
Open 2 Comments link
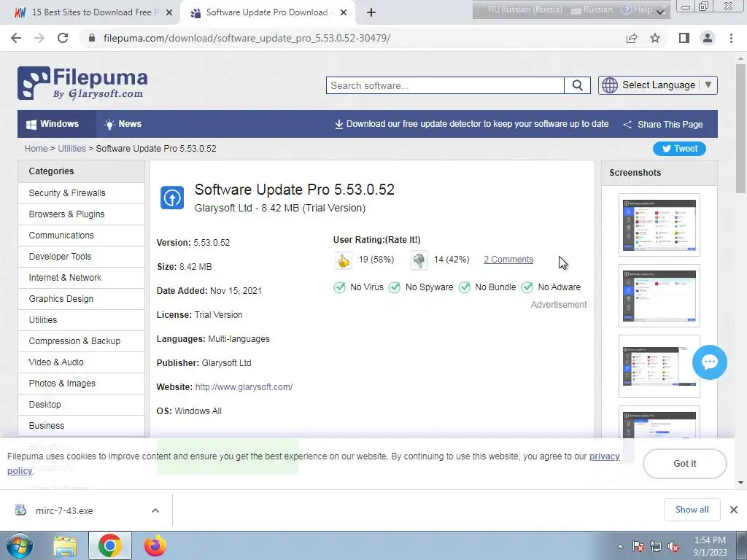[508, 260]
